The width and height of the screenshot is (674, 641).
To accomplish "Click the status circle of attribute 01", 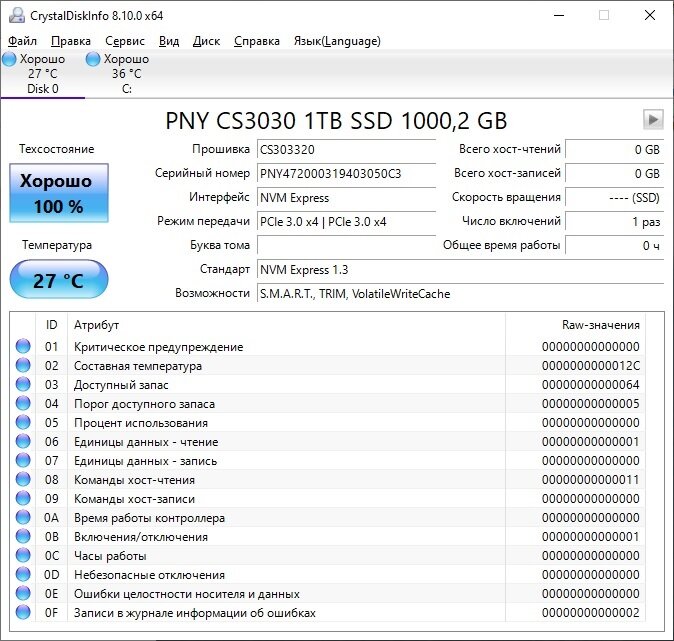I will tap(23, 346).
